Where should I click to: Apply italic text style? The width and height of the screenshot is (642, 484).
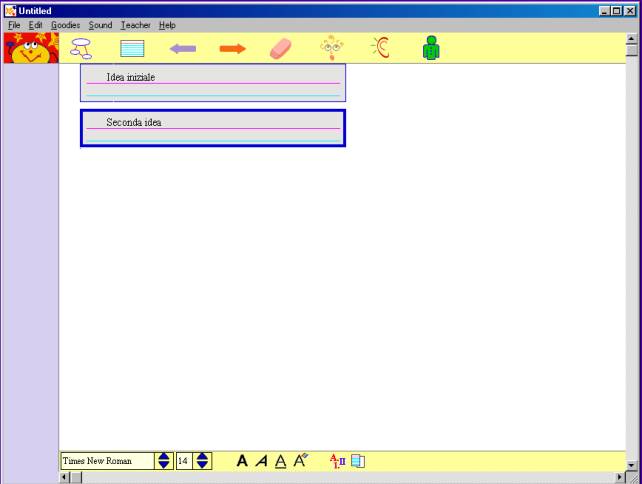pos(261,461)
